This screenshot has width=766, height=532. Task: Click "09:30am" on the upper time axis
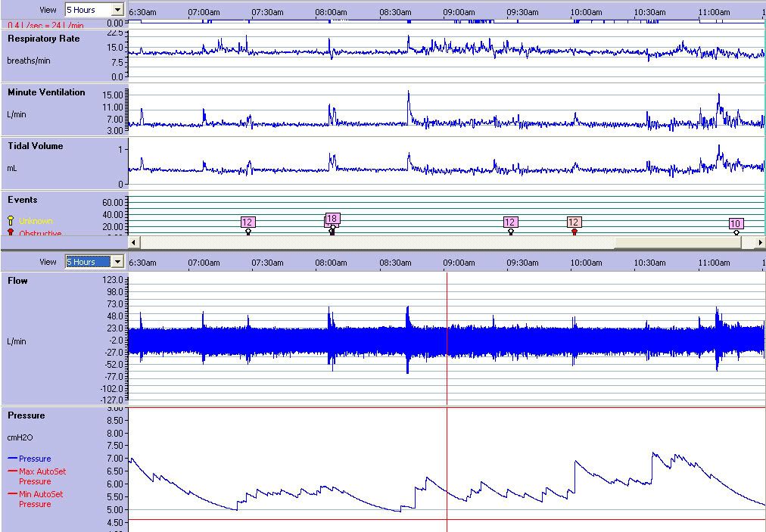tap(522, 12)
